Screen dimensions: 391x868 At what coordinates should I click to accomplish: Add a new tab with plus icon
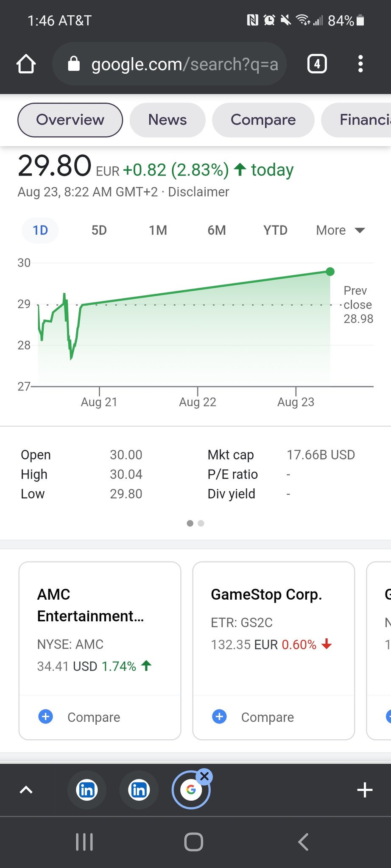(364, 790)
